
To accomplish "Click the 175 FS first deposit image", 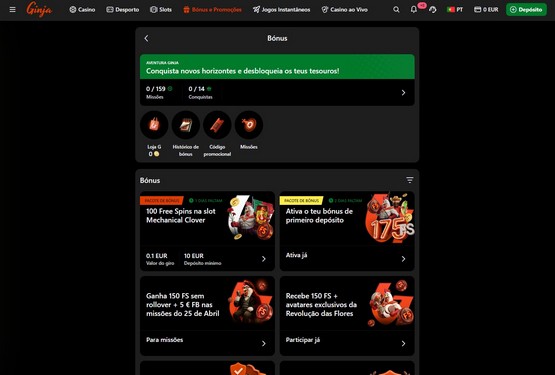I will click(x=390, y=218).
